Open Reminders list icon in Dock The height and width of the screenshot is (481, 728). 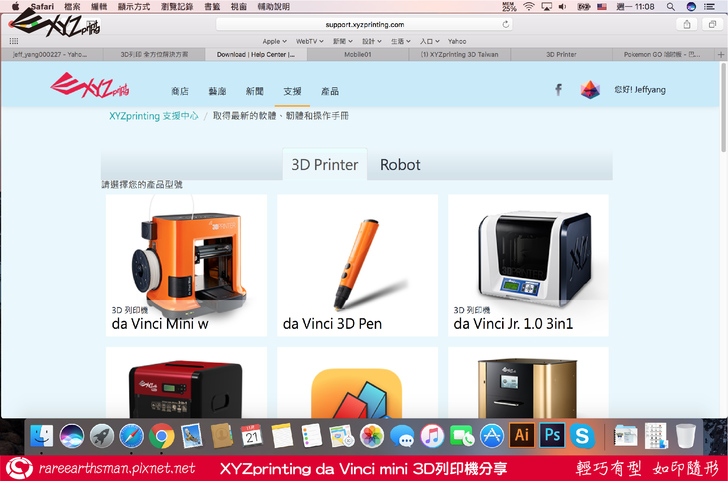[312, 436]
